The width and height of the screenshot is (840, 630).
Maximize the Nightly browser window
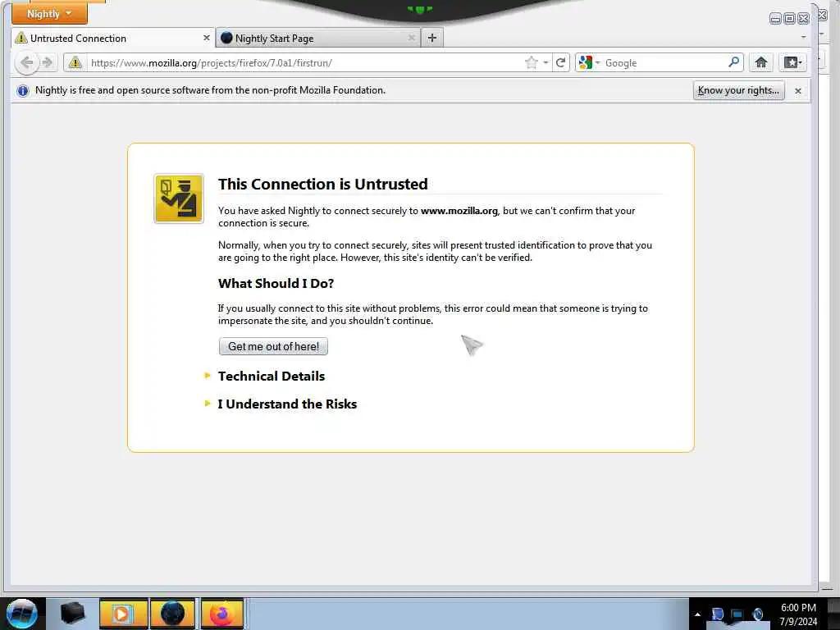789,19
